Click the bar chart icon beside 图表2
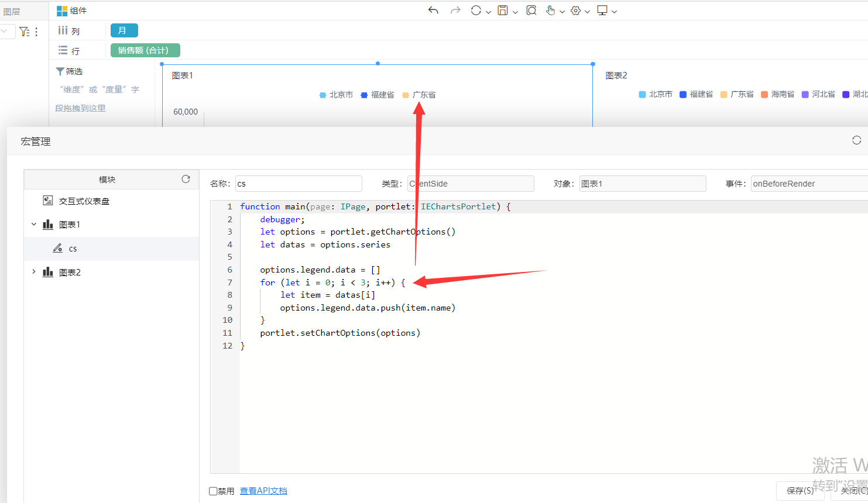This screenshot has width=868, height=503. pos(48,272)
